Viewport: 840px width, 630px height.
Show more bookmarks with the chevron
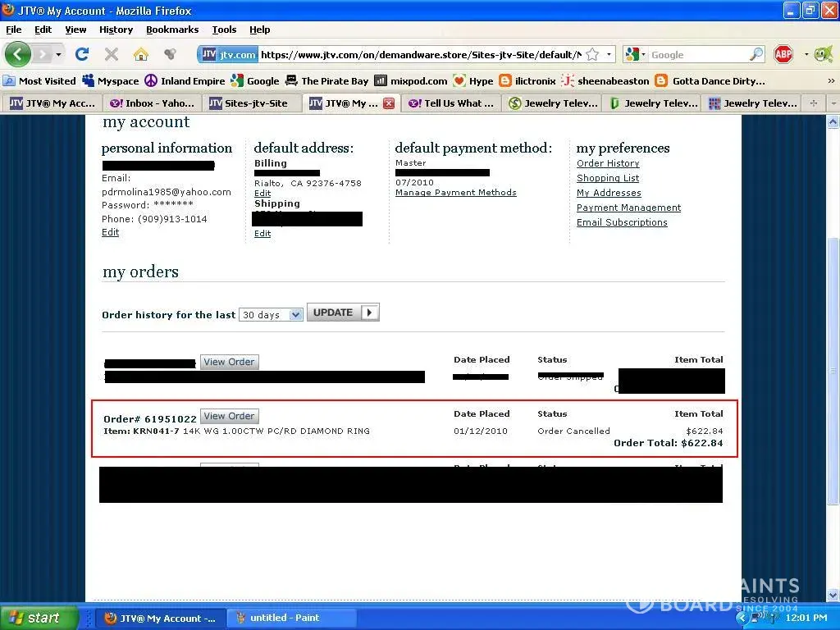click(831, 81)
